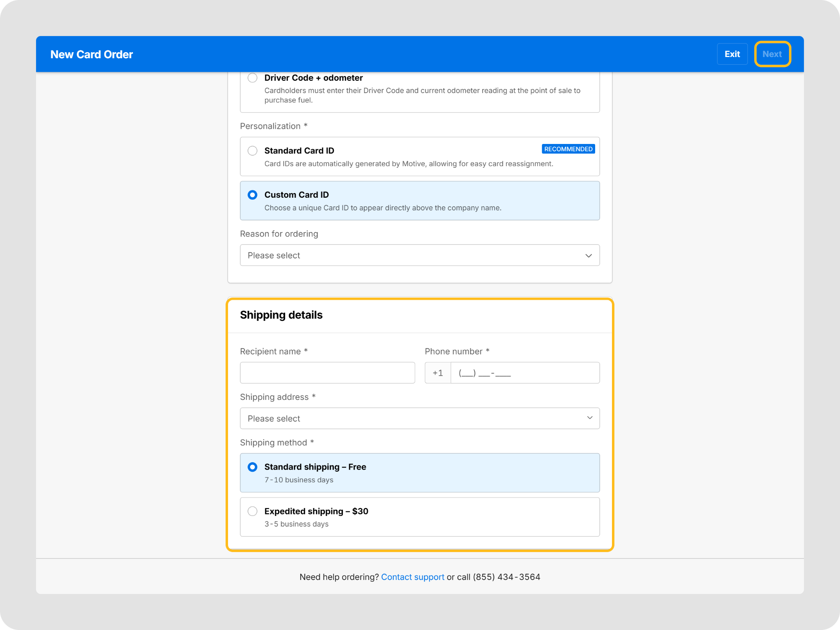Click the Custom Card ID description text
This screenshot has width=840, height=630.
click(x=383, y=208)
